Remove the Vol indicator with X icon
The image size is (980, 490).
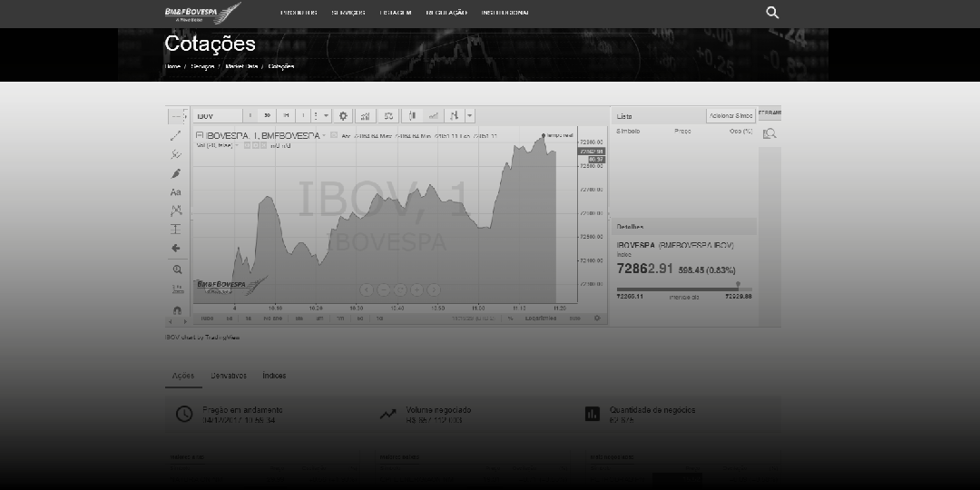263,145
